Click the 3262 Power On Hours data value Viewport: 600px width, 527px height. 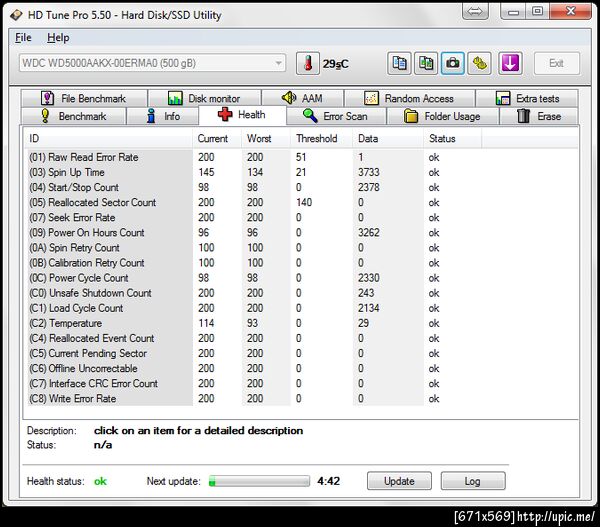point(368,233)
